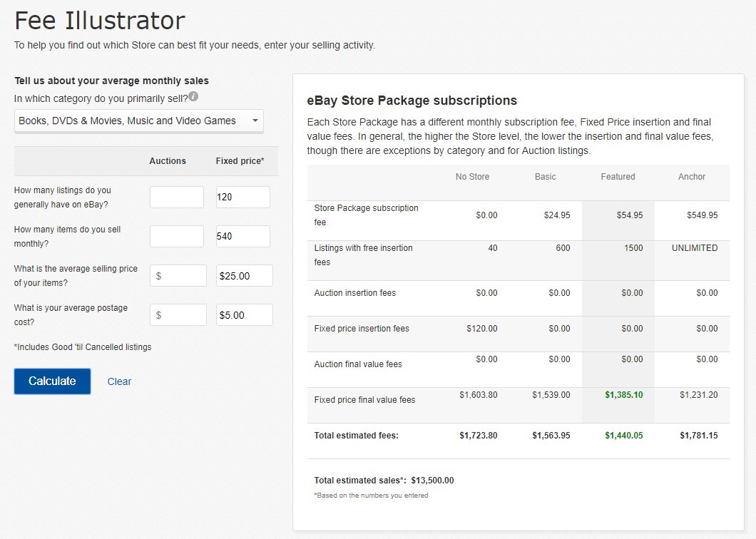Click the $1,231.20 Anchor final value fee
This screenshot has height=539, width=756.
[699, 395]
